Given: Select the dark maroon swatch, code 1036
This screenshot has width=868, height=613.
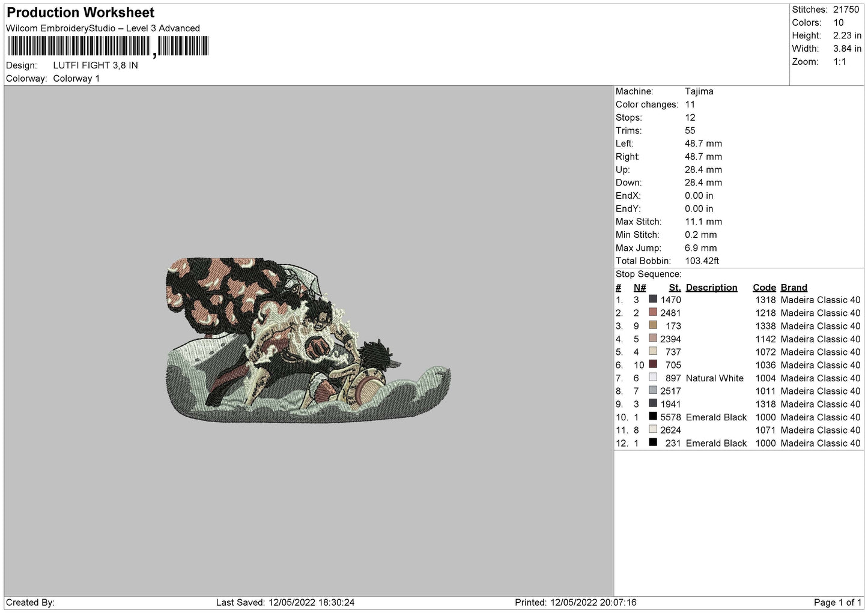Looking at the screenshot, I should coord(653,364).
